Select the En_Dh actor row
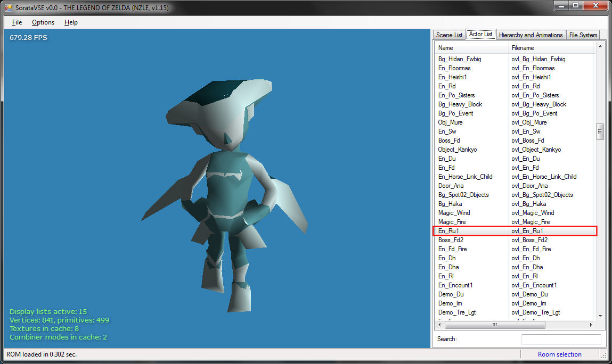This screenshot has width=612, height=364. point(515,258)
